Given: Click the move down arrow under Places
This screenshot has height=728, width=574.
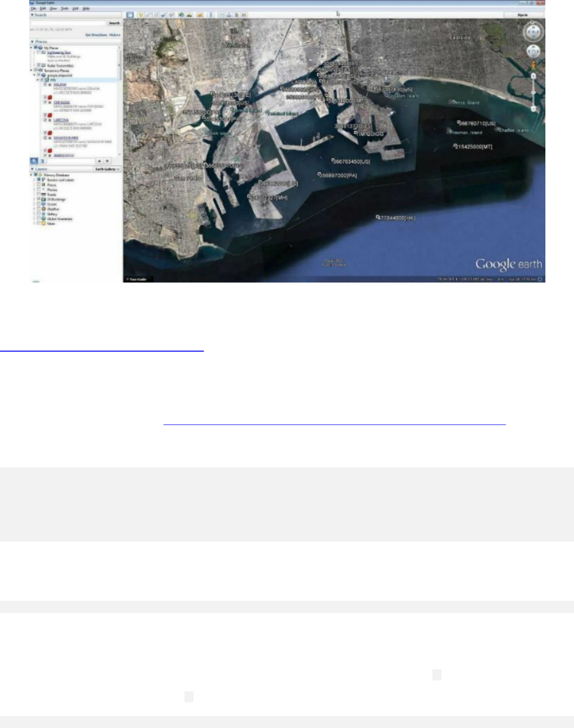Looking at the screenshot, I should tap(107, 161).
